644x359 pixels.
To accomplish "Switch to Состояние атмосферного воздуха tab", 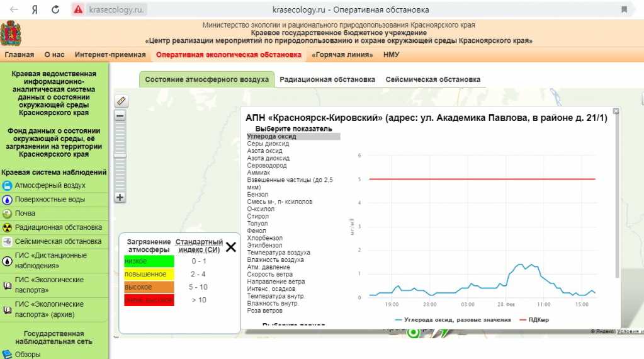I will (x=206, y=79).
